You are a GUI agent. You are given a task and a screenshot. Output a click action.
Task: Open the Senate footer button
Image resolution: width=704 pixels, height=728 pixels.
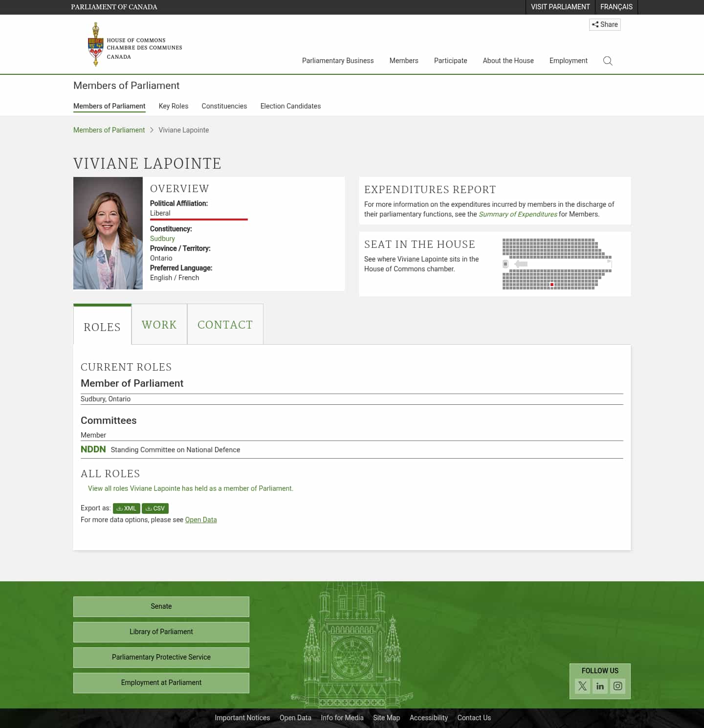pos(161,607)
